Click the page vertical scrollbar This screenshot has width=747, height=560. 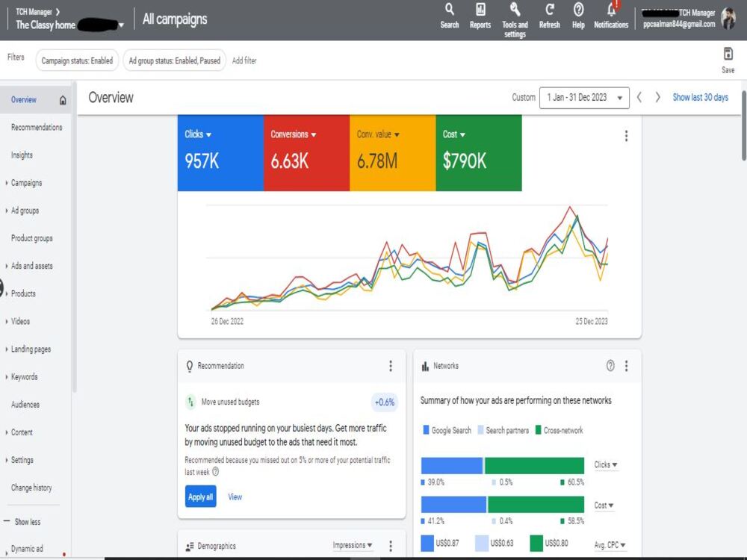coord(744,126)
